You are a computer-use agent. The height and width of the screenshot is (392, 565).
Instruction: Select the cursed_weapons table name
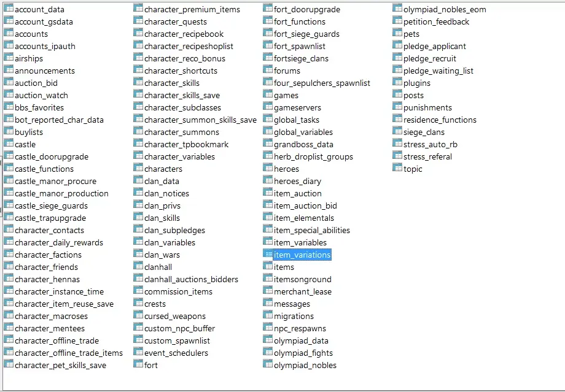[x=175, y=317]
